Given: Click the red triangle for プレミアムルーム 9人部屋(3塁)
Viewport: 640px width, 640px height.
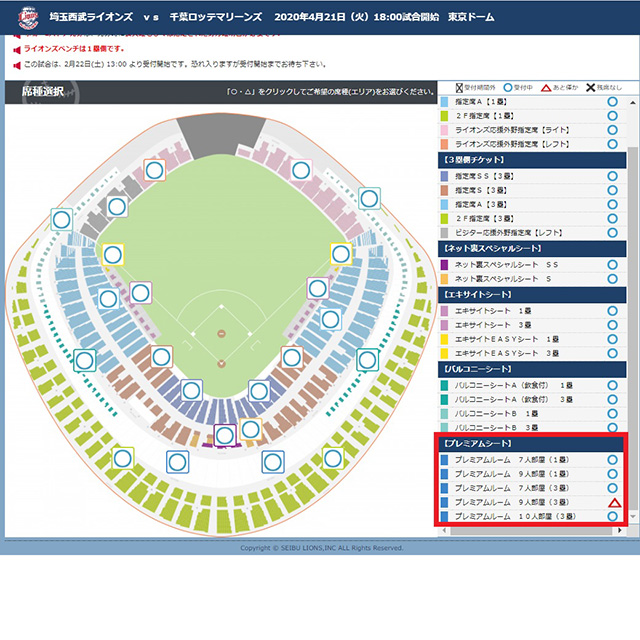Looking at the screenshot, I should [x=614, y=501].
